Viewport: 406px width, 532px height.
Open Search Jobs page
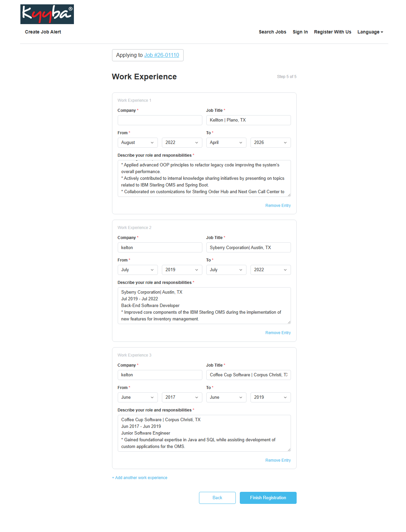(272, 32)
